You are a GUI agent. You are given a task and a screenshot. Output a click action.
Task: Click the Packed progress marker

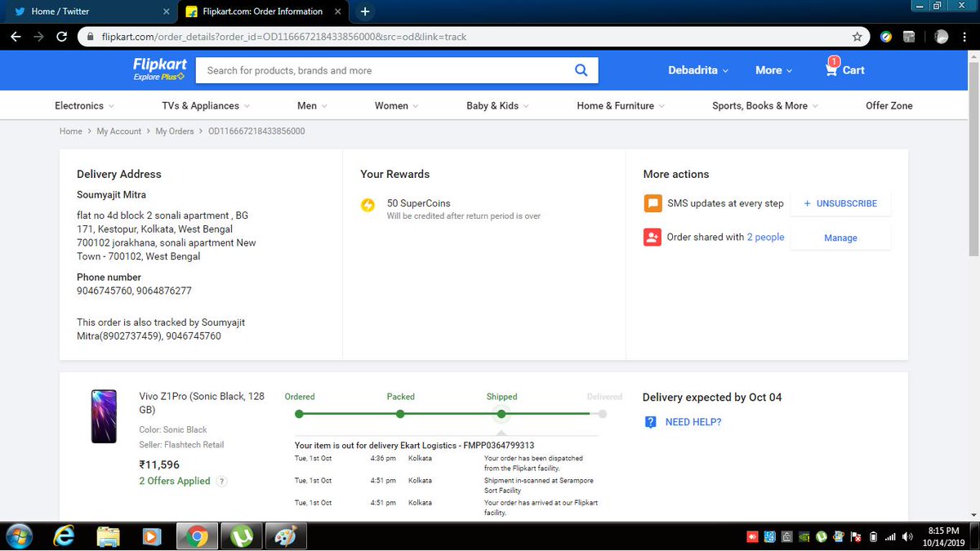400,414
